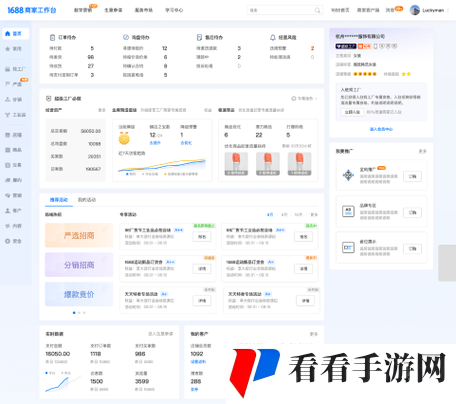Click the 1688商家工作台 logo
The image size is (456, 404).
pyautogui.click(x=32, y=10)
